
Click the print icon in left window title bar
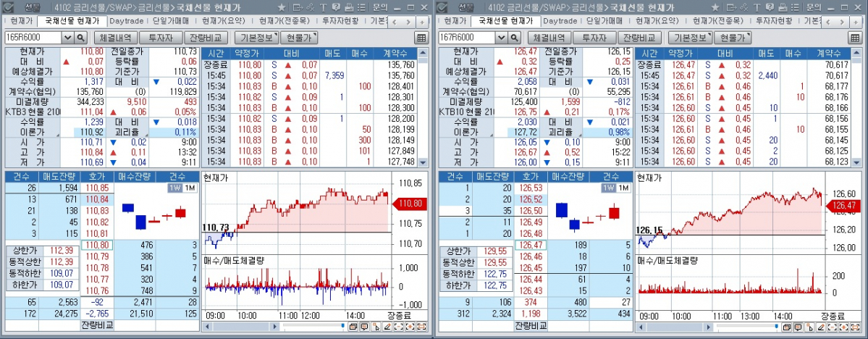[x=349, y=8]
